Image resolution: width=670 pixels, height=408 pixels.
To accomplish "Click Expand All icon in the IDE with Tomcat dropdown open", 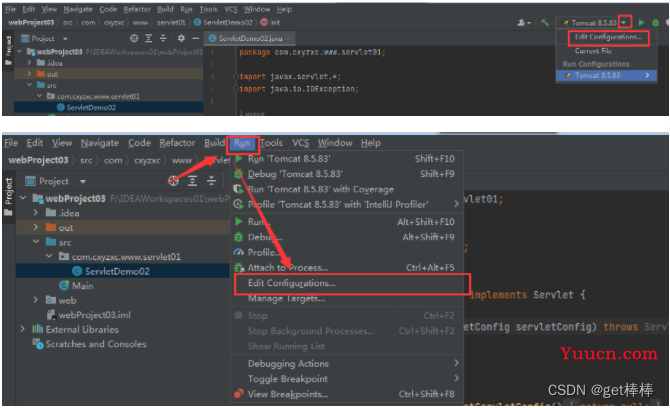I will [148, 38].
